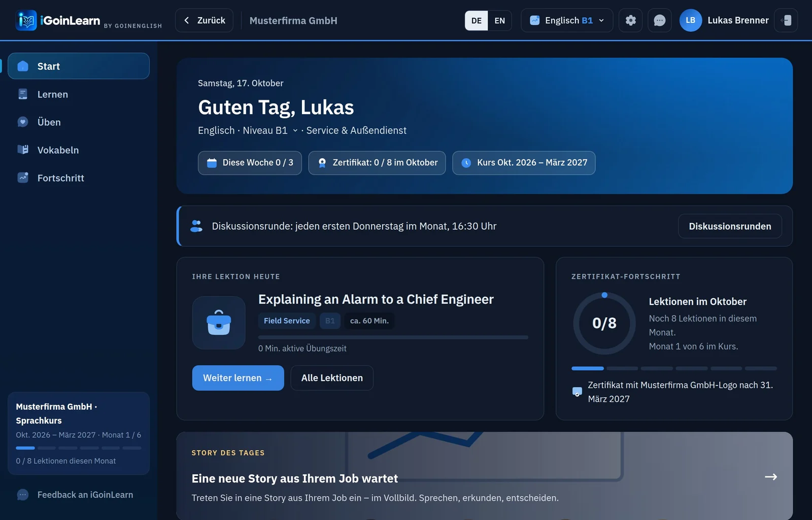This screenshot has width=812, height=520.
Task: Click the Weiter lernen button
Action: pyautogui.click(x=238, y=378)
